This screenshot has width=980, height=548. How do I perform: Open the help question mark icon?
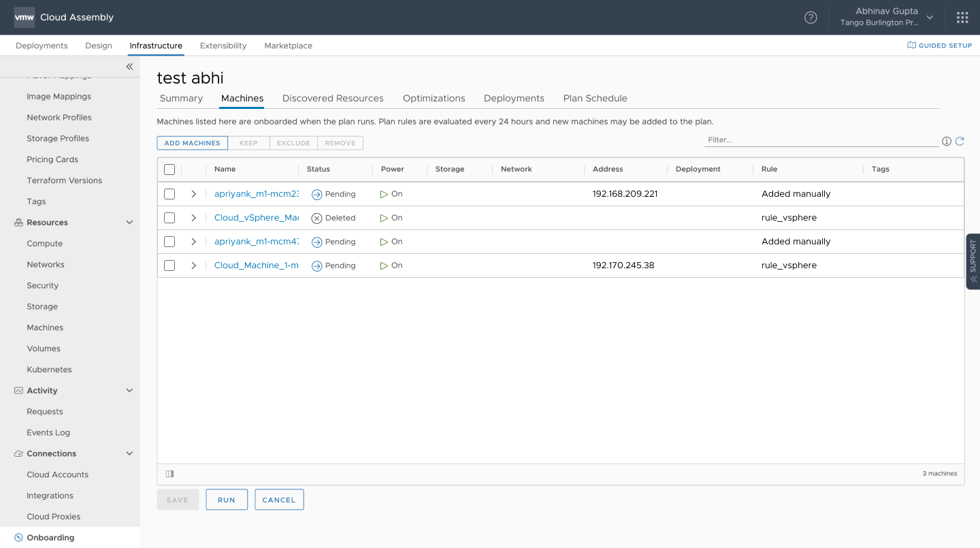pyautogui.click(x=811, y=18)
